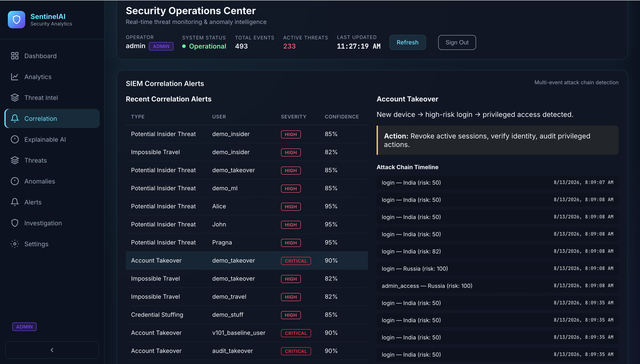The height and width of the screenshot is (364, 640).
Task: Click the Dashboard grid icon in sidebar
Action: (15, 56)
